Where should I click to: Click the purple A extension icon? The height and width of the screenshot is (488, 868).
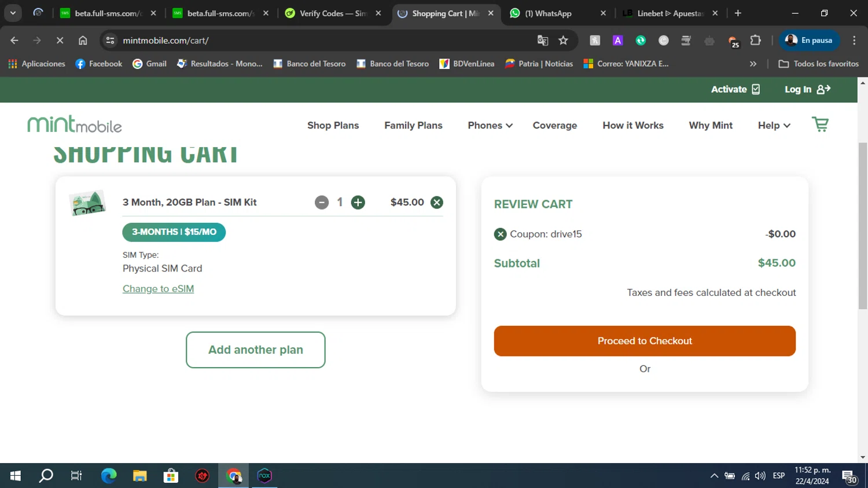click(617, 40)
